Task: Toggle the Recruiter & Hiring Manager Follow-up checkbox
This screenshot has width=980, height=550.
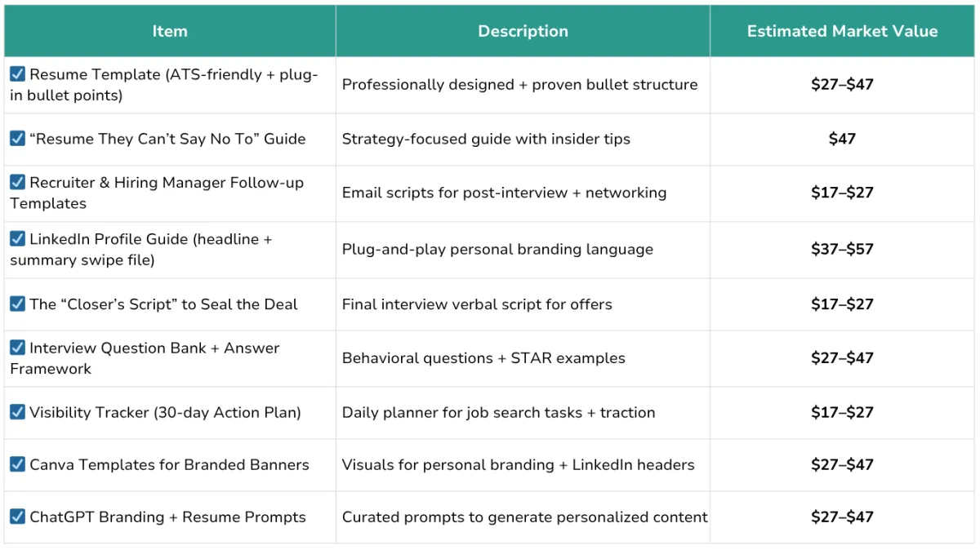Action: click(x=17, y=182)
